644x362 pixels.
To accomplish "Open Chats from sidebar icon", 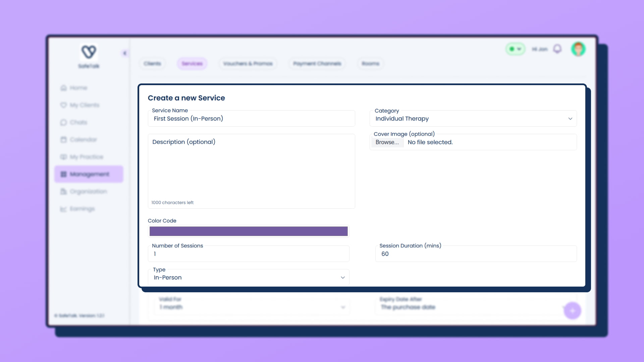I will [x=63, y=122].
